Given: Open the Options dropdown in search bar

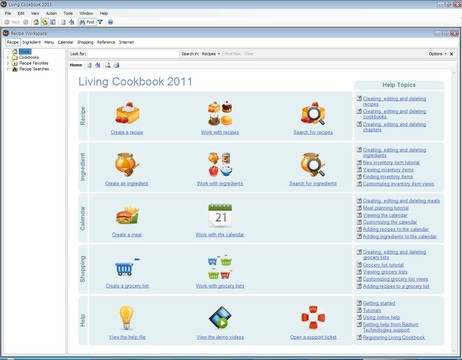Looking at the screenshot, I should (x=438, y=54).
